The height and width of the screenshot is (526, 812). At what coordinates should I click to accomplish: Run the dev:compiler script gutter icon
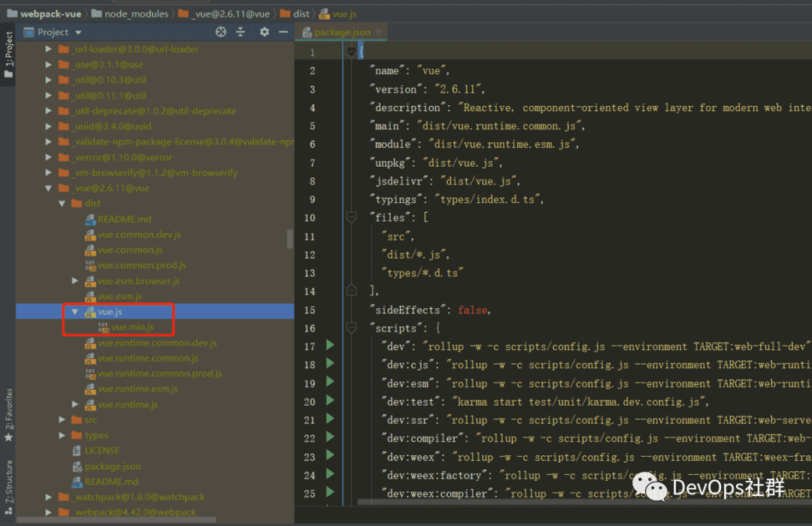coord(330,437)
